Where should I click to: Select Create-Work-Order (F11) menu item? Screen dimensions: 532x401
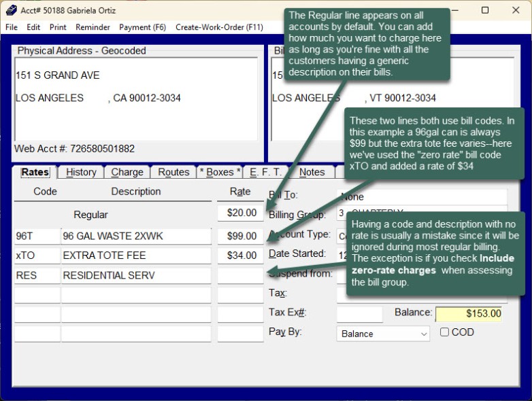pos(219,27)
